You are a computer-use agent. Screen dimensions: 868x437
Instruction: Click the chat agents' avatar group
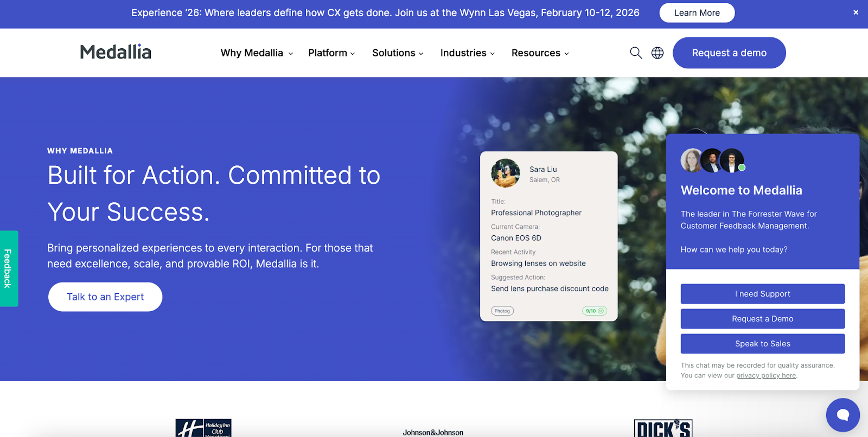coord(713,160)
